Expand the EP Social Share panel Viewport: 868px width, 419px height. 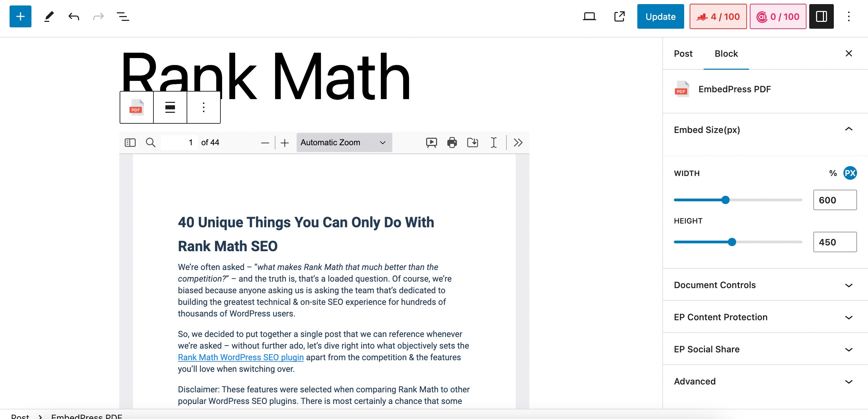tap(765, 349)
